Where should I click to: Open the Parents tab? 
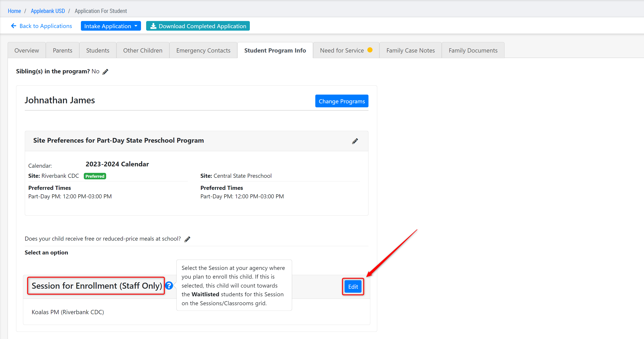coord(63,51)
